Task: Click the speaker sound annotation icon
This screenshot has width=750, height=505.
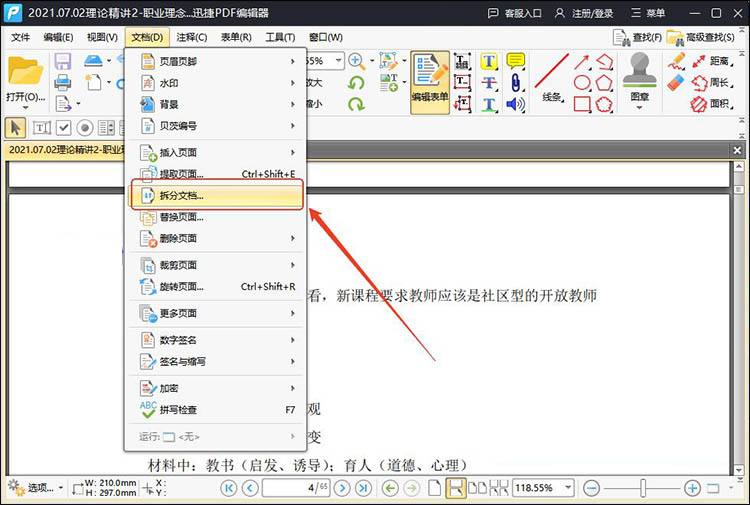Action: coord(516,104)
